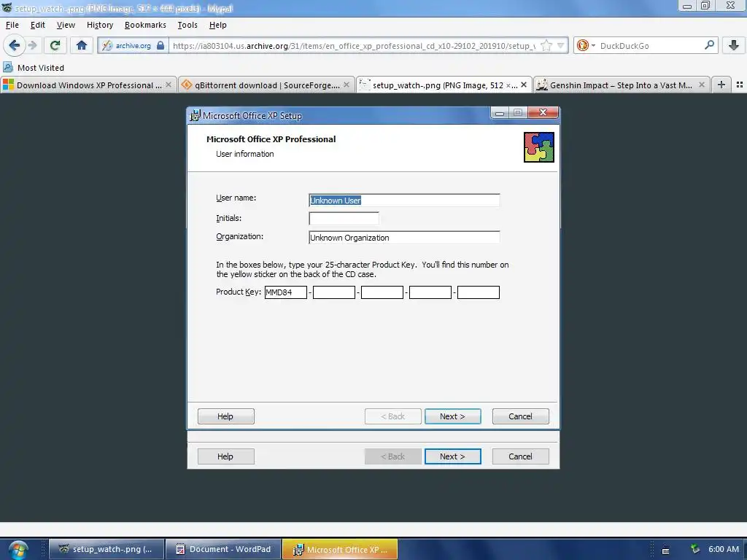Click the Initials field

[344, 219]
